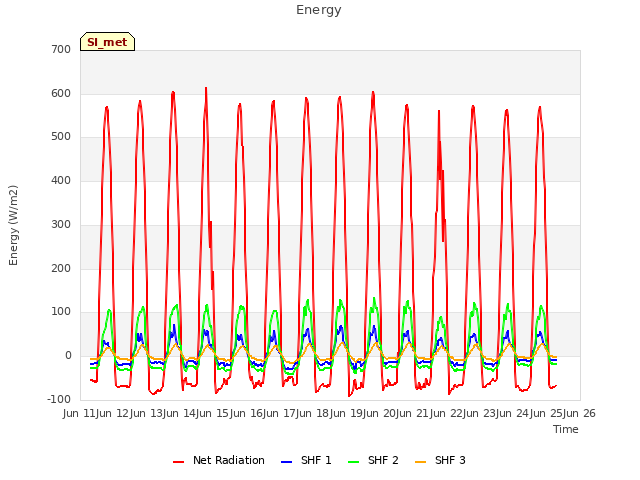Click the orange SHF 3 legend swatch
Viewport: 640px width, 480px height.
[x=420, y=462]
